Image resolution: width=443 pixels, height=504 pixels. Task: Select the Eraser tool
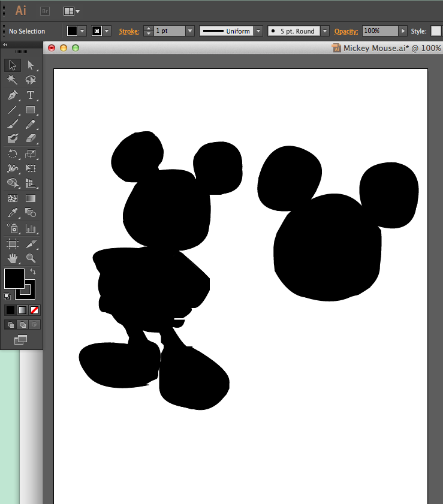click(31, 138)
